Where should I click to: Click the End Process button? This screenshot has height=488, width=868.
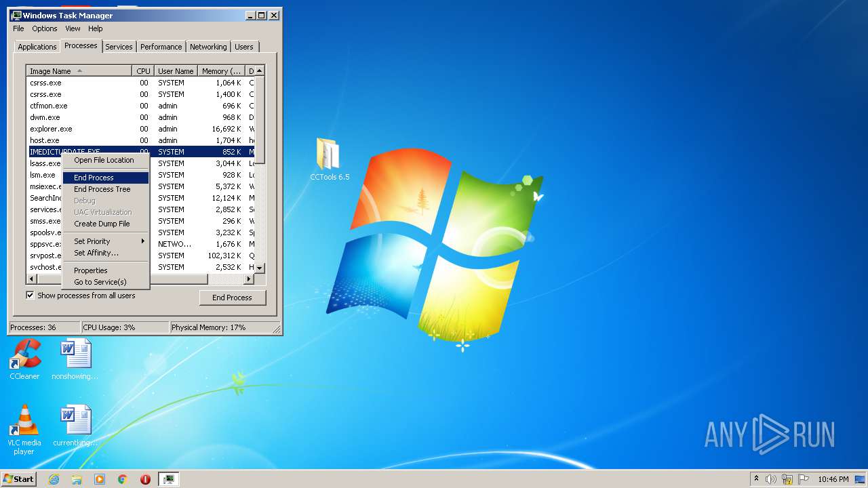(x=232, y=298)
